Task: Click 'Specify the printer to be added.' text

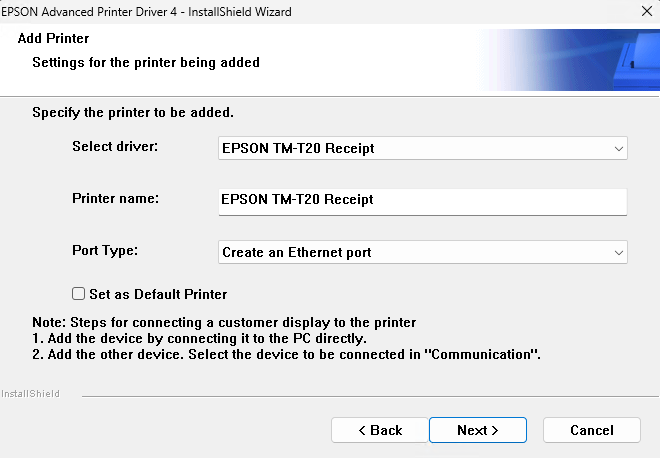Action: coord(133,112)
